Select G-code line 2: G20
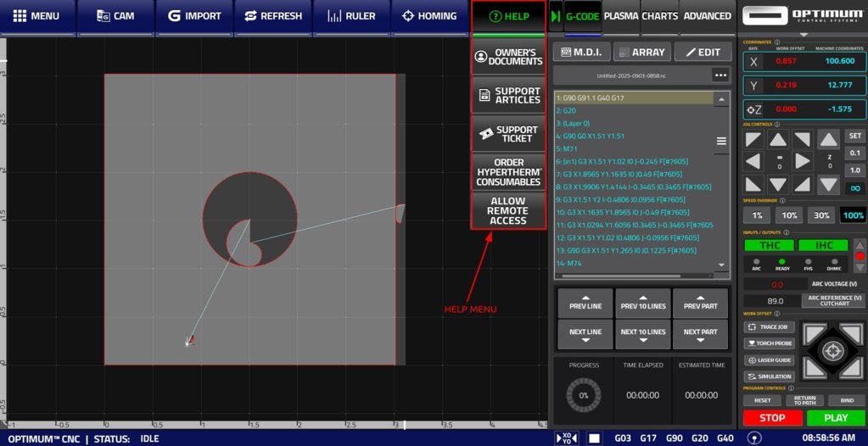The height and width of the screenshot is (446, 868). pyautogui.click(x=634, y=111)
